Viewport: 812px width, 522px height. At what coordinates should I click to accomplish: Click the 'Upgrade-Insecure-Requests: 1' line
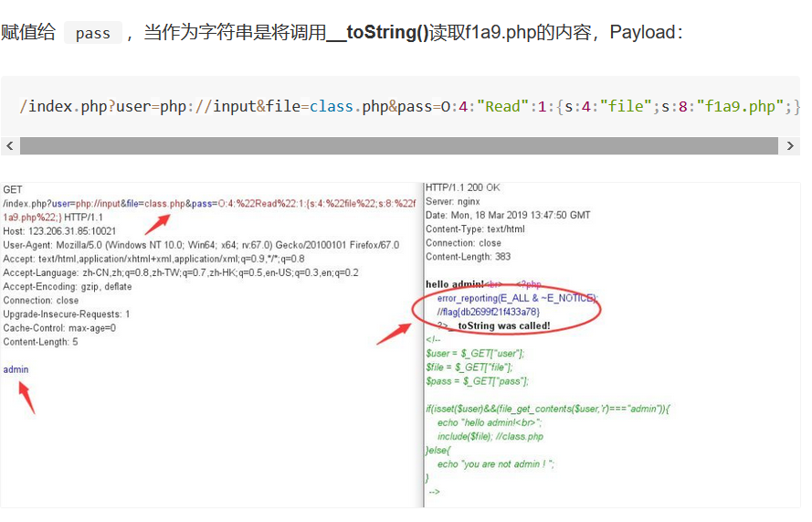coord(67,314)
